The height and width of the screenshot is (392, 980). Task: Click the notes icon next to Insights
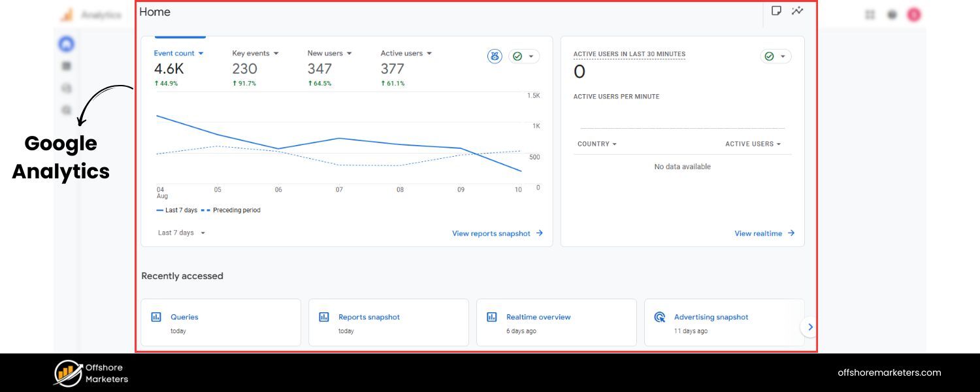point(776,11)
